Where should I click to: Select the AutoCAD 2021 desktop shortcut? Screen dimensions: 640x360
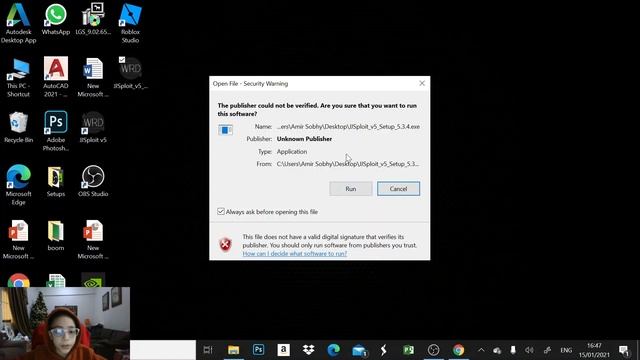[x=56, y=78]
